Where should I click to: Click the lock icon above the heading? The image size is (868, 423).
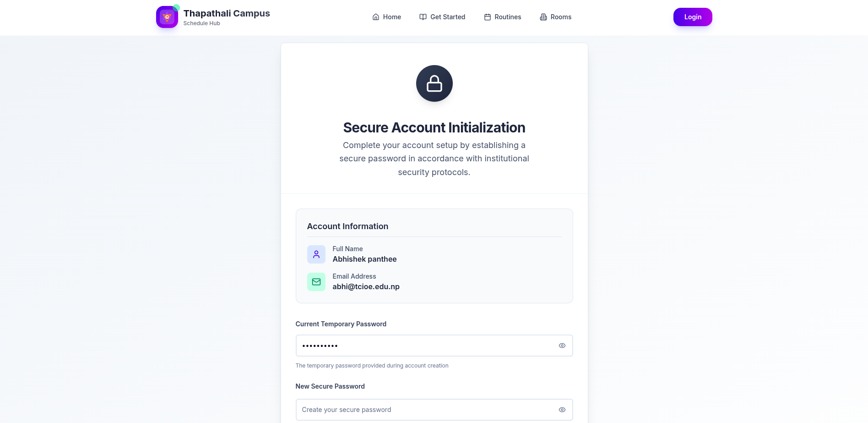(x=434, y=83)
